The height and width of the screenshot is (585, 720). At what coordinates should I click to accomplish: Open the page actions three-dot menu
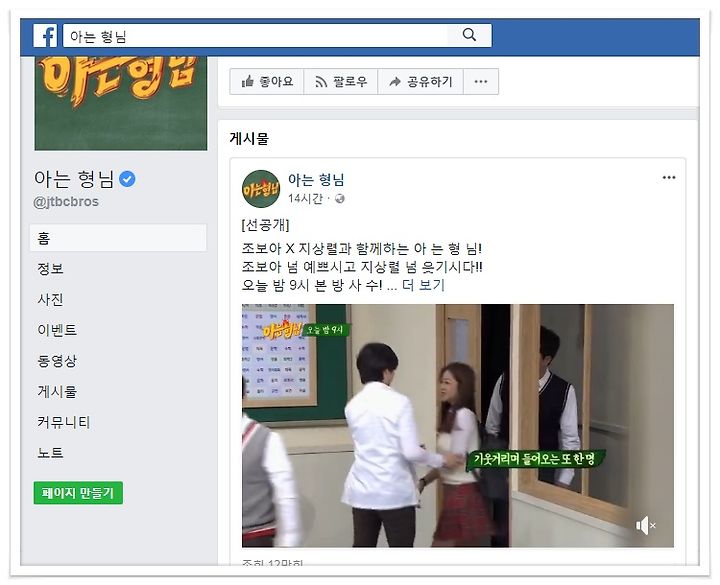pos(481,82)
